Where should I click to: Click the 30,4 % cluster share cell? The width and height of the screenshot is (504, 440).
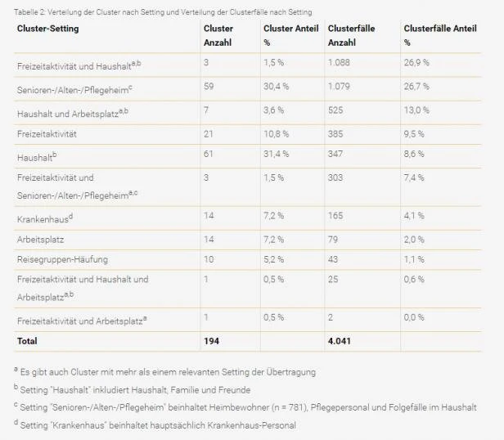tap(276, 87)
